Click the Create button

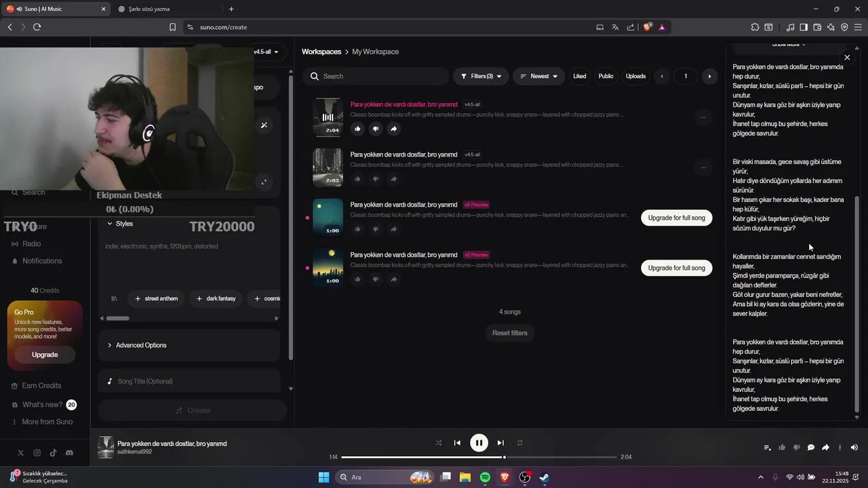pyautogui.click(x=193, y=410)
